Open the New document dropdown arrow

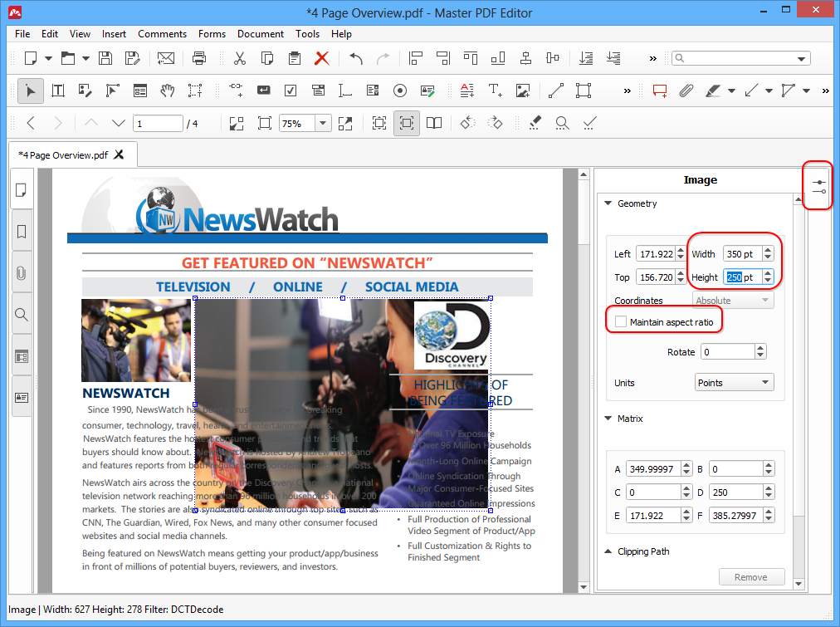click(48, 58)
